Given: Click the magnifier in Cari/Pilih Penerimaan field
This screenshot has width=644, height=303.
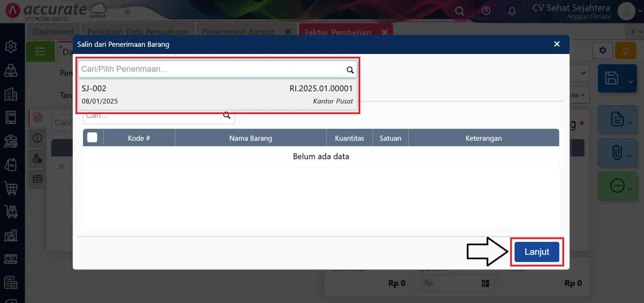Looking at the screenshot, I should click(x=350, y=70).
